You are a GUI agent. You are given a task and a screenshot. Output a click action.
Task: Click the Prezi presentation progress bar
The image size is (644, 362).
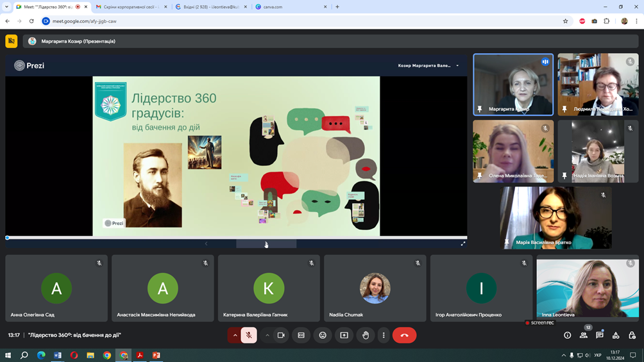pos(236,238)
